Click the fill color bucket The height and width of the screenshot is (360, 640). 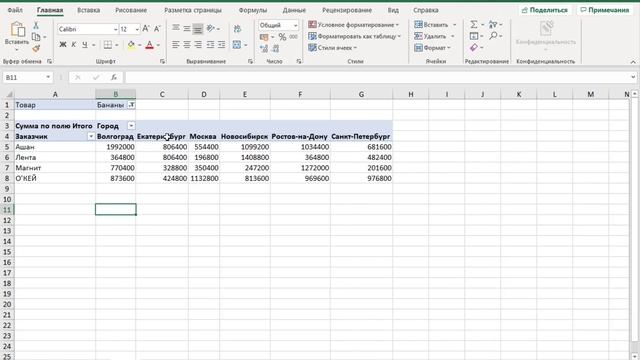coord(131,44)
